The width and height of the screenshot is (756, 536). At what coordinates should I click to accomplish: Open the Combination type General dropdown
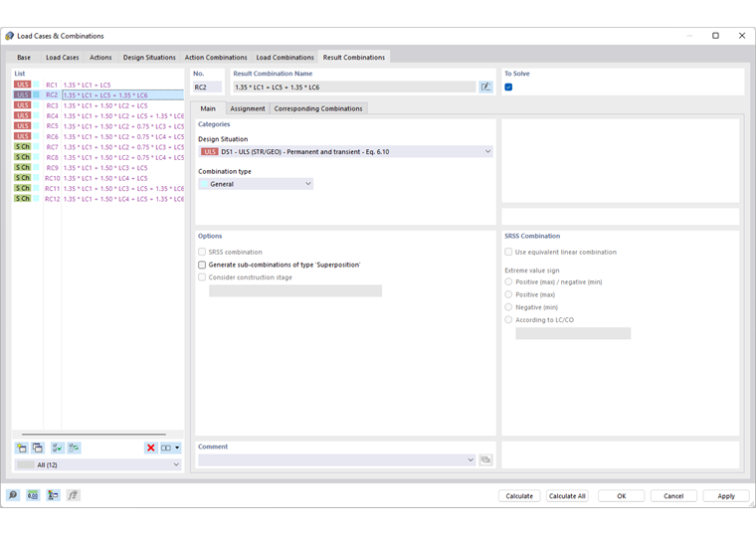[256, 184]
